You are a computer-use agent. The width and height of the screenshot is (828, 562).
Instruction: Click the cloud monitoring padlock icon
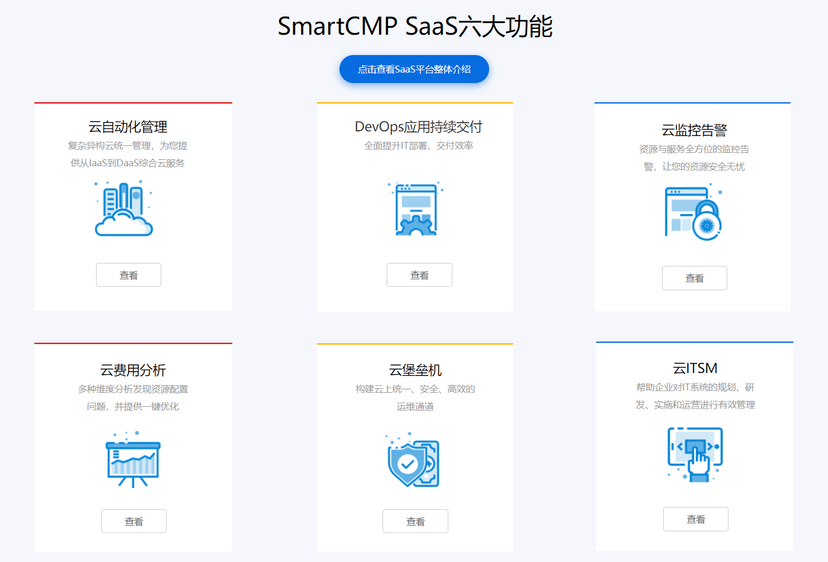click(x=693, y=213)
